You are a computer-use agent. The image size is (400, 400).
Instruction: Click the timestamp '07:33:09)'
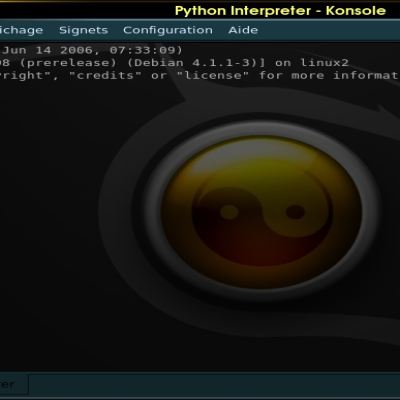(x=146, y=50)
